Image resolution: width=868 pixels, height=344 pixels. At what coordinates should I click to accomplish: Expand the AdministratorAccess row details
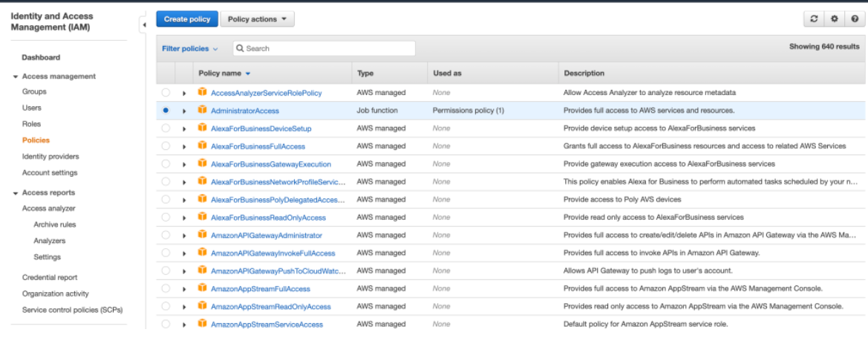point(184,111)
